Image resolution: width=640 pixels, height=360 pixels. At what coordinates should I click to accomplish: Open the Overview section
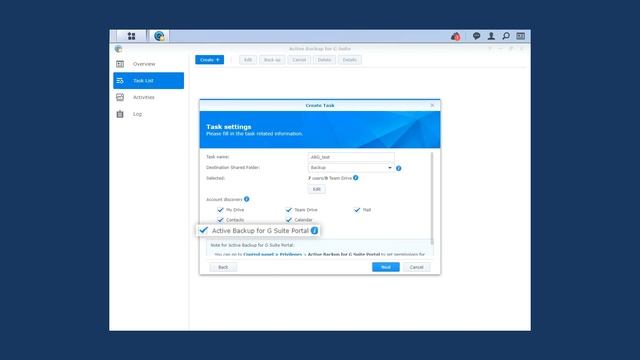pos(149,64)
